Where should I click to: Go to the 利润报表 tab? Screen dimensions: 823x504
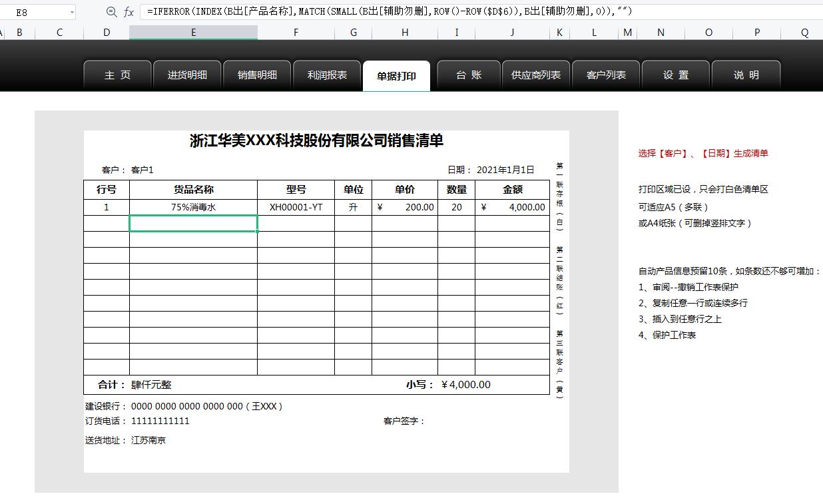click(x=327, y=75)
